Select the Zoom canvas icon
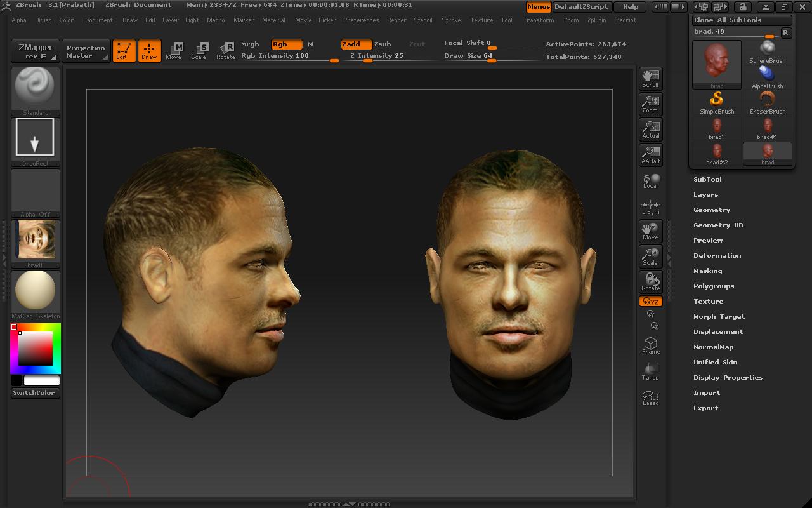Image resolution: width=812 pixels, height=508 pixels. pos(650,104)
